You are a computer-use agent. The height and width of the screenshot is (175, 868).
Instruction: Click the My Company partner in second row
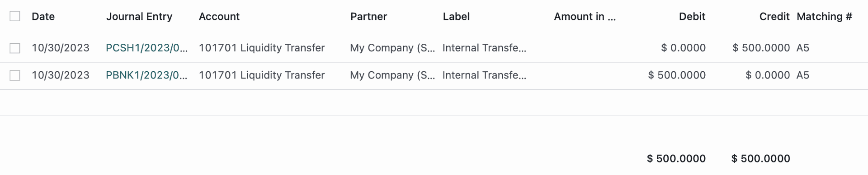tap(392, 75)
